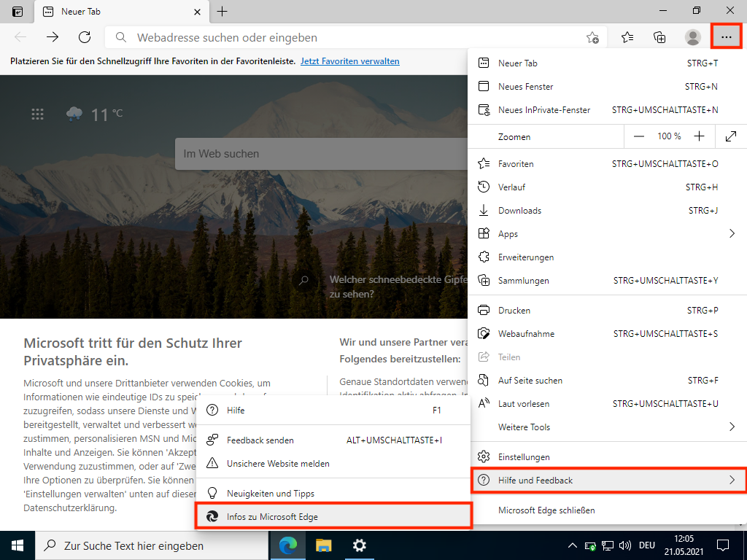Open the MSN app launcher grid icon
The width and height of the screenshot is (747, 560).
click(38, 114)
